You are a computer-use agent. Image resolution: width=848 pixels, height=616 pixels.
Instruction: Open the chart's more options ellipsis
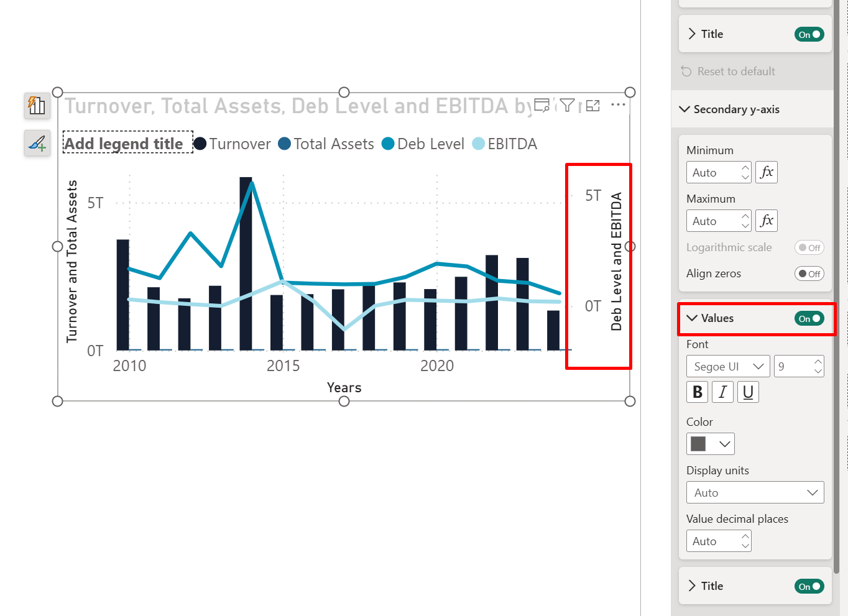(x=618, y=105)
